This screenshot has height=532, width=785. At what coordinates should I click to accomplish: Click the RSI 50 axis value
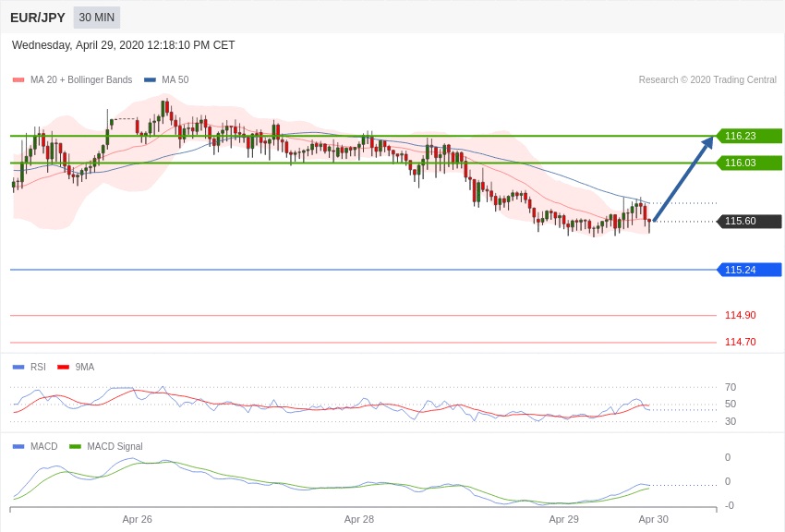click(731, 404)
